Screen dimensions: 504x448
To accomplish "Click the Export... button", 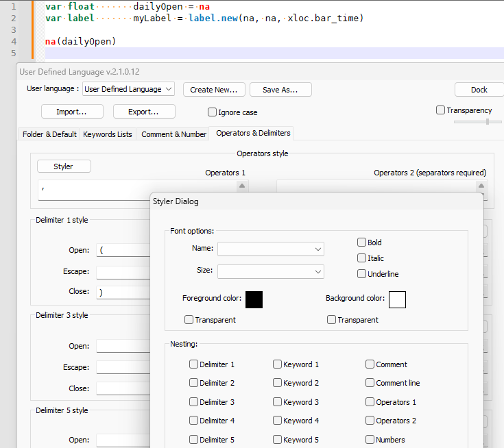I will [144, 112].
